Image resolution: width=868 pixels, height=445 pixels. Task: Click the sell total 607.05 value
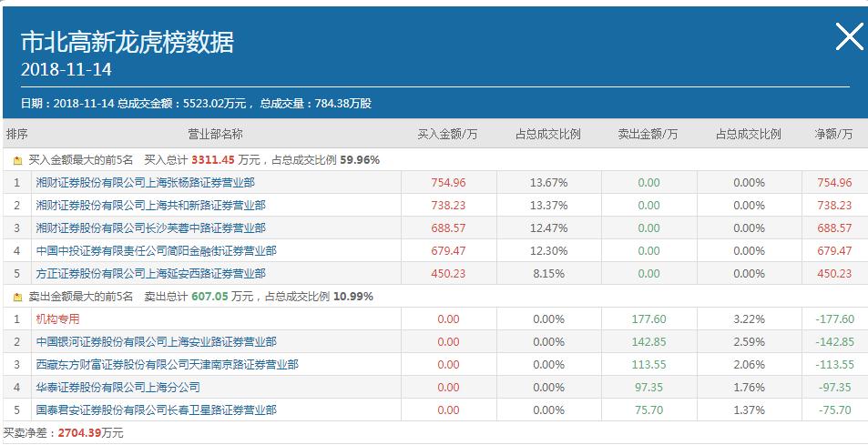[209, 297]
